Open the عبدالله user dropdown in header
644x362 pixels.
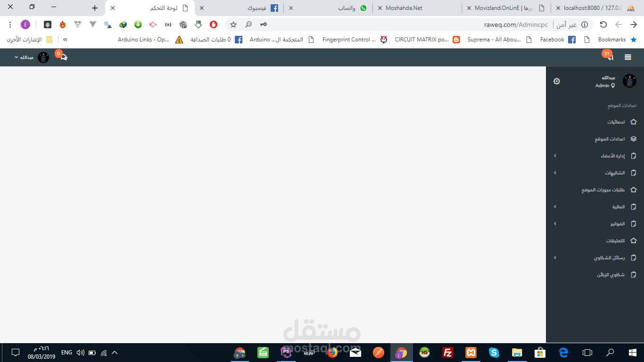click(32, 58)
